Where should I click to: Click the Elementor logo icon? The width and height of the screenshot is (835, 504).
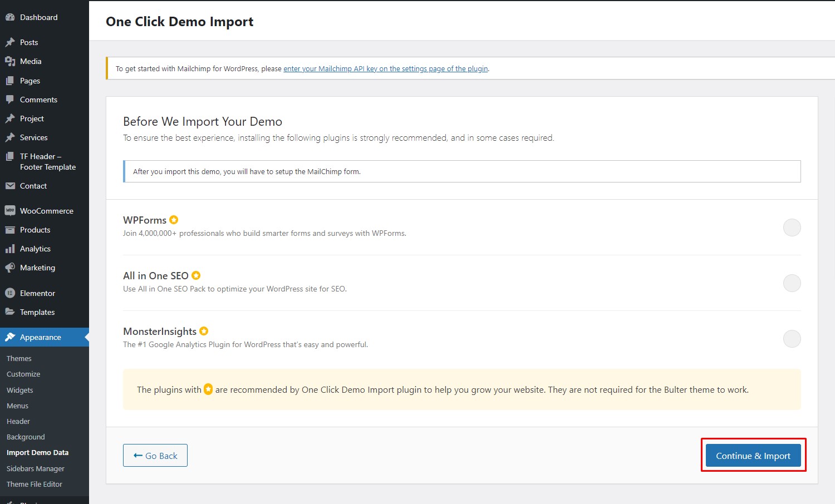tap(10, 293)
